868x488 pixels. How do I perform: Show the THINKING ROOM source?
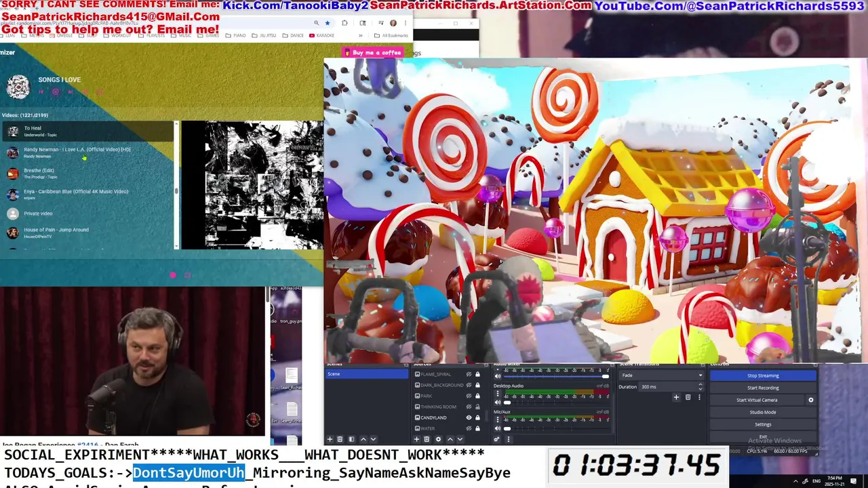(469, 407)
